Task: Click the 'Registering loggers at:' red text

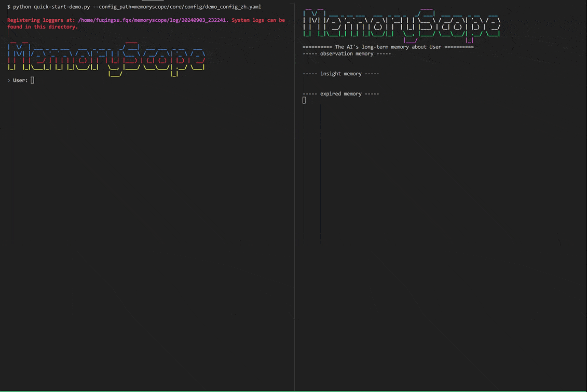Action: pos(41,20)
